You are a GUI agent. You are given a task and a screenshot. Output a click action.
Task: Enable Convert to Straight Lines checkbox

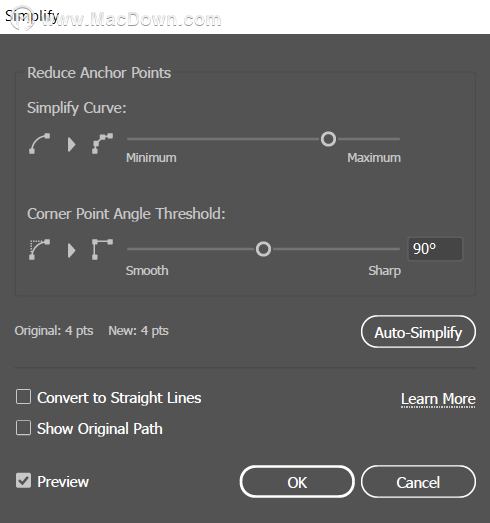23,397
